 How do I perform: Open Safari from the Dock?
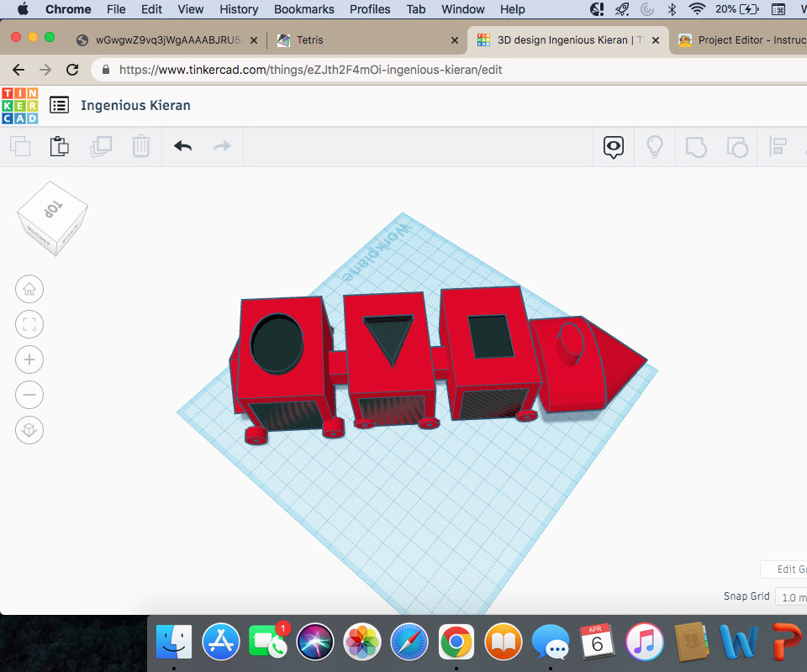409,642
